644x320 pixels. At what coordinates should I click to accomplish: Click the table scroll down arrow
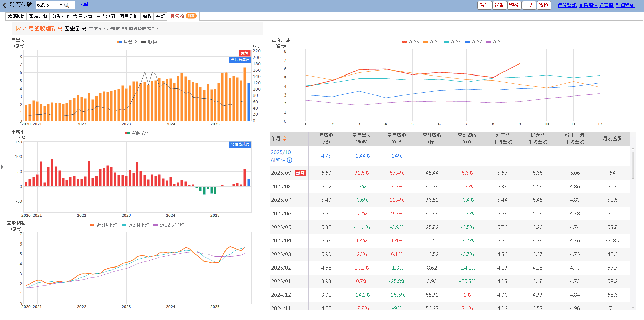coord(633,307)
